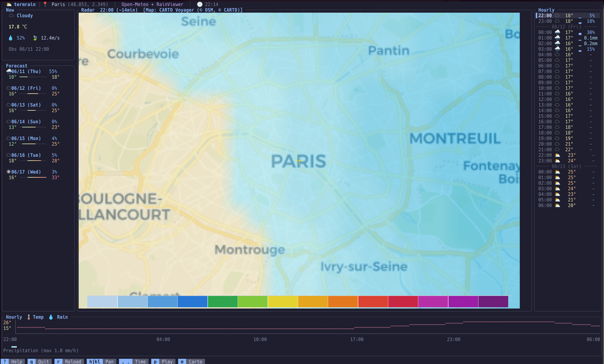
Task: Click the 10:00 marker on the chart axis
Action: pyautogui.click(x=260, y=339)
